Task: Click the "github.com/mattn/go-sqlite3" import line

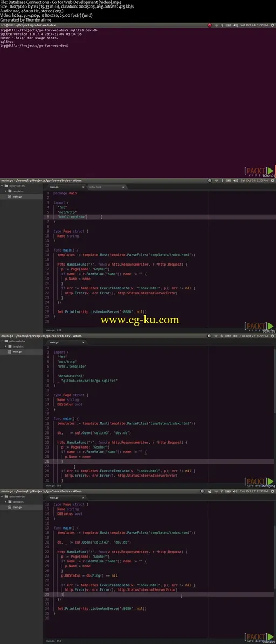Action: click(87, 381)
